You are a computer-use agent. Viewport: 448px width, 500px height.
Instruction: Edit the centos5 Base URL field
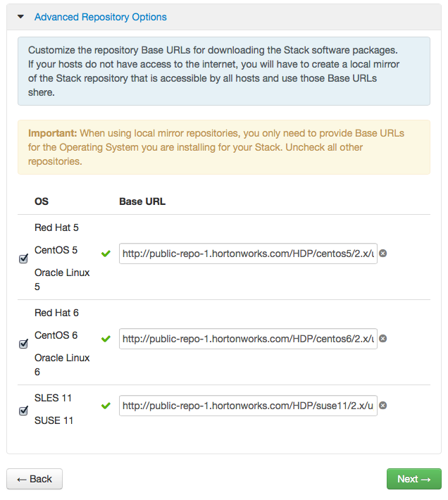tap(248, 254)
